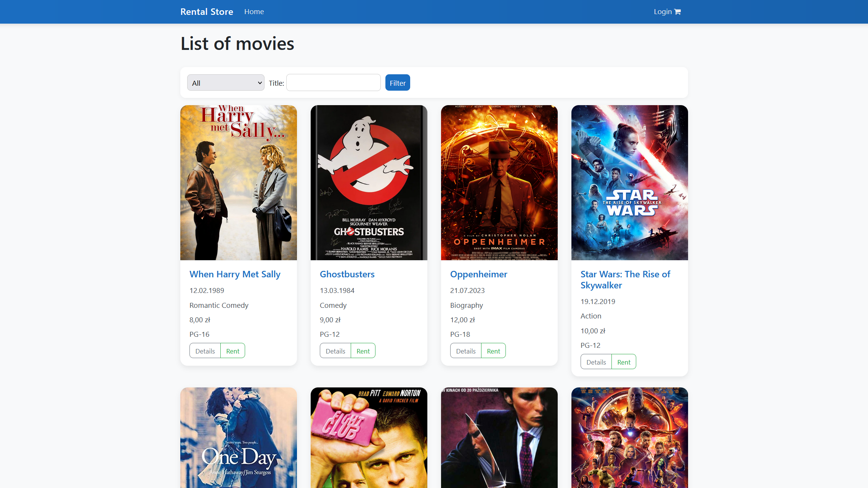Select the Oppenheimer poster image
The height and width of the screenshot is (488, 868).
point(499,182)
